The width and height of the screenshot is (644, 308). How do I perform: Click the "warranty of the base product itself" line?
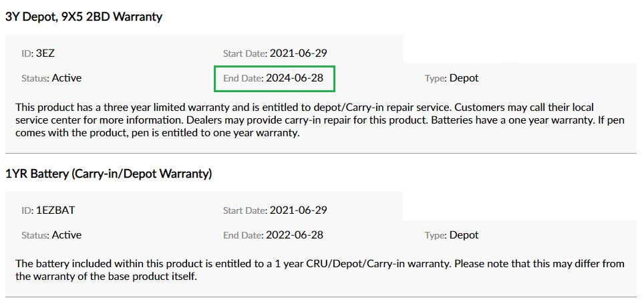[x=106, y=277]
